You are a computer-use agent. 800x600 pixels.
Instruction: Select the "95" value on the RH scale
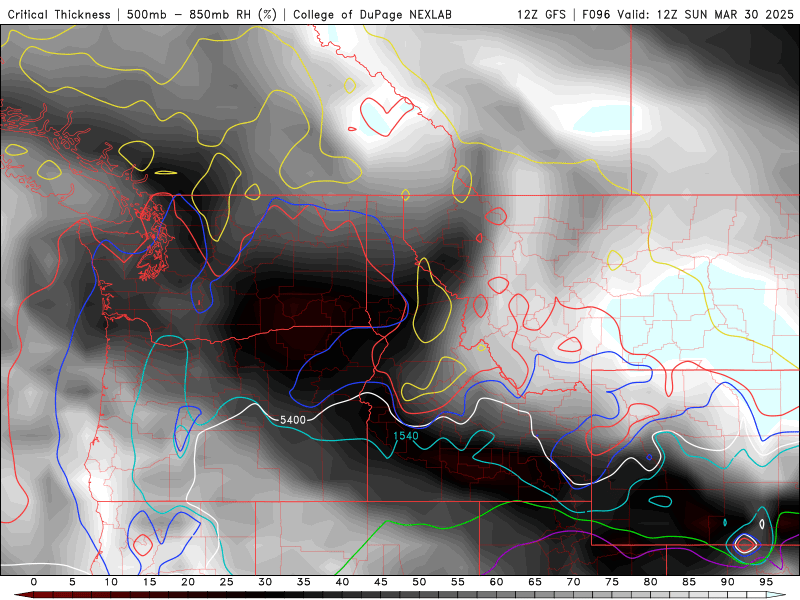[766, 582]
